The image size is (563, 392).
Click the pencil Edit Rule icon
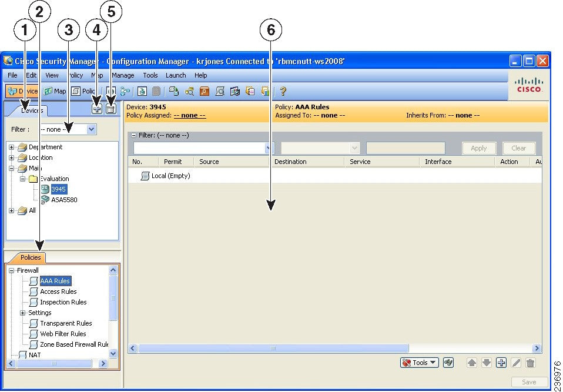516,363
